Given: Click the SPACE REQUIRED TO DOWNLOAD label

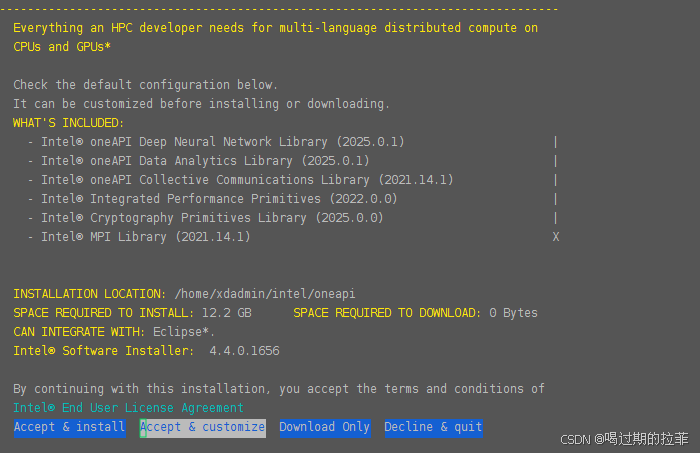Looking at the screenshot, I should 387,313.
